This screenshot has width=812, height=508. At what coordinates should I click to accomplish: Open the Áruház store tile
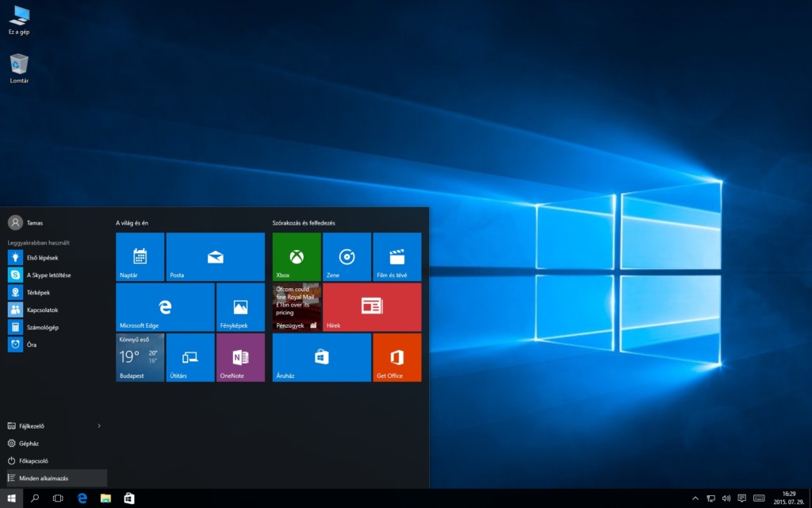321,357
